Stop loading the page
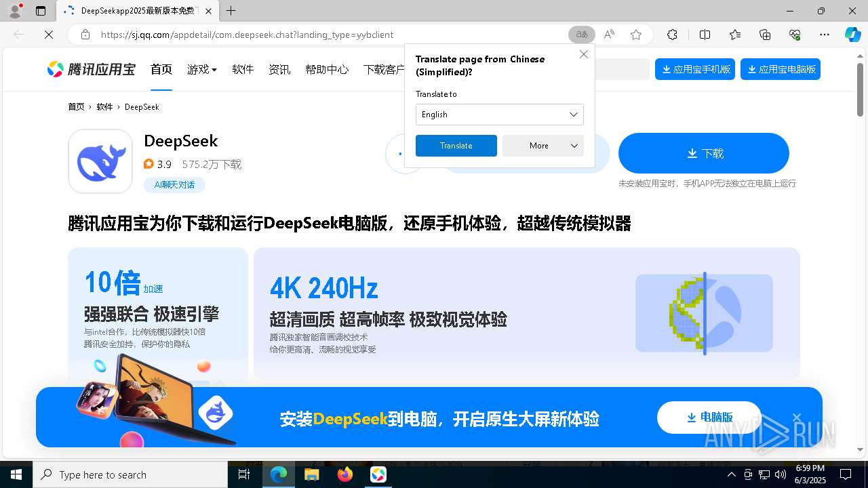The image size is (868, 488). [49, 35]
